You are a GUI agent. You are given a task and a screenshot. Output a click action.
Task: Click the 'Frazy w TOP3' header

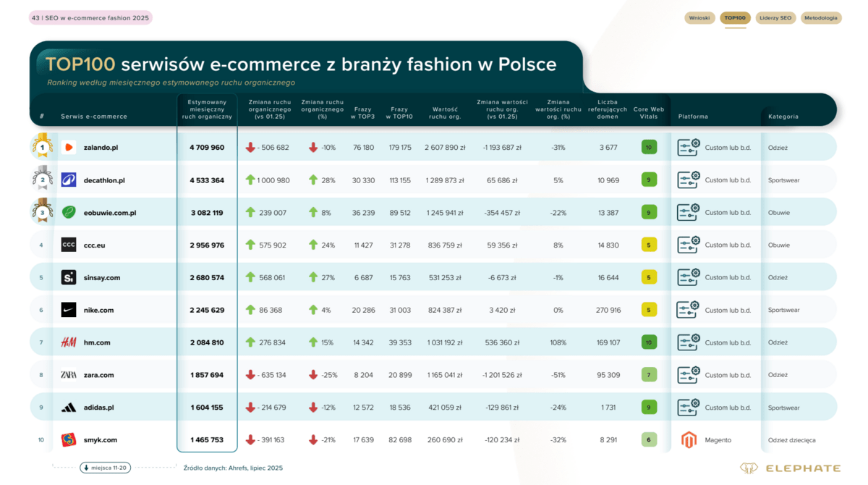pos(362,113)
